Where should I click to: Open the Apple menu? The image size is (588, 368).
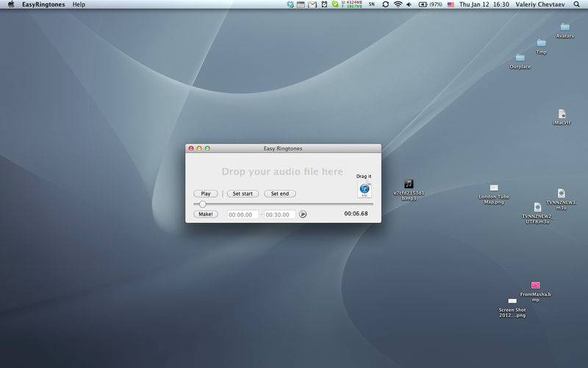tap(11, 4)
